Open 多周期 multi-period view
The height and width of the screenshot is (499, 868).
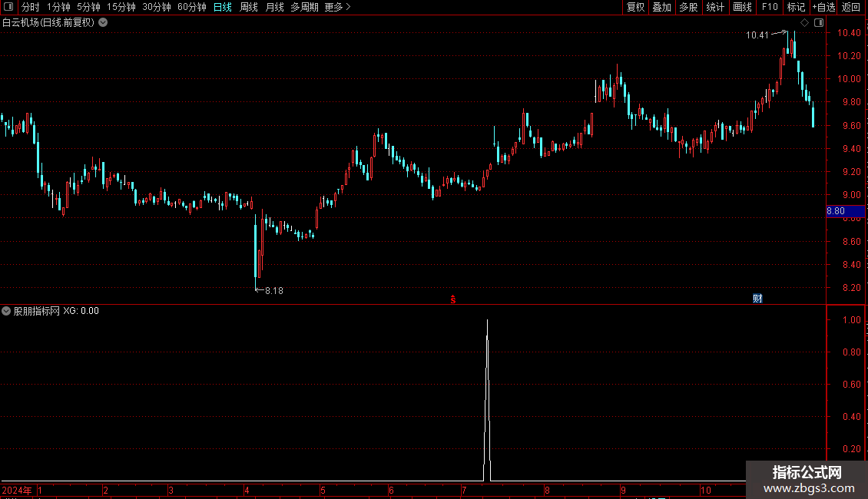304,7
